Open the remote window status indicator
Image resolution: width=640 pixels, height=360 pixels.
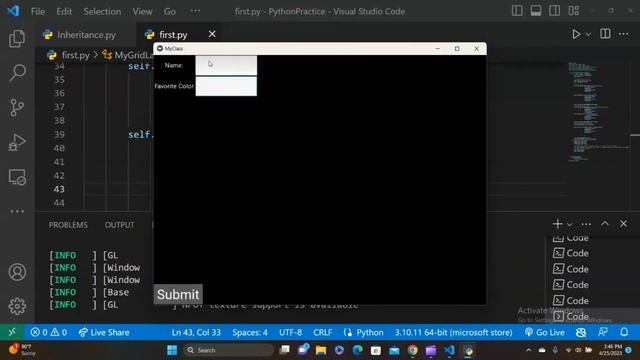click(12, 332)
